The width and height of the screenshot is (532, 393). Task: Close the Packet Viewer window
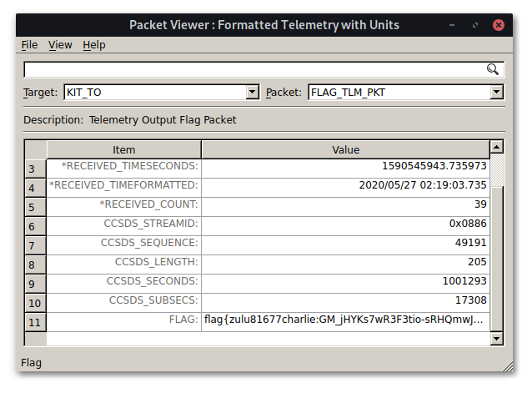pos(497,25)
